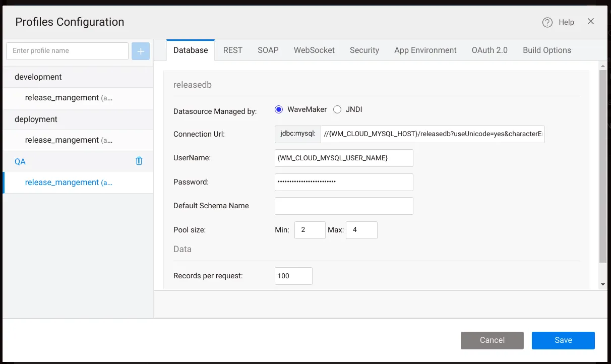
Task: Show the Build Options tab
Action: point(547,50)
